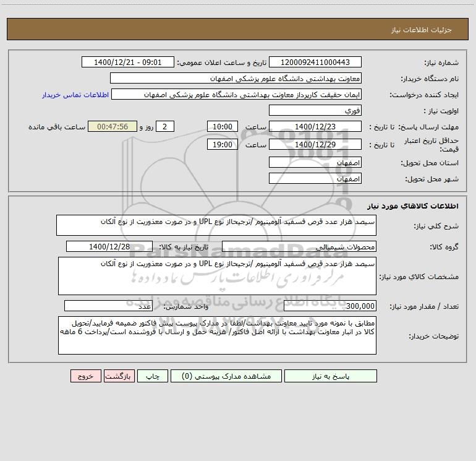The image size is (476, 461).
Task: Click the general need description box
Action: coord(216,225)
